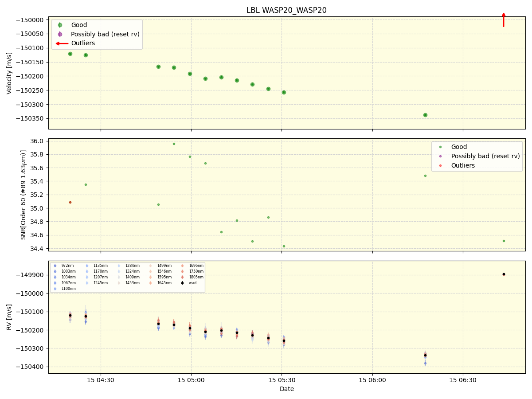Image resolution: width=532 pixels, height=399 pixels.
Task: Click the isolated vrad point near -149900
Action: pos(504,274)
